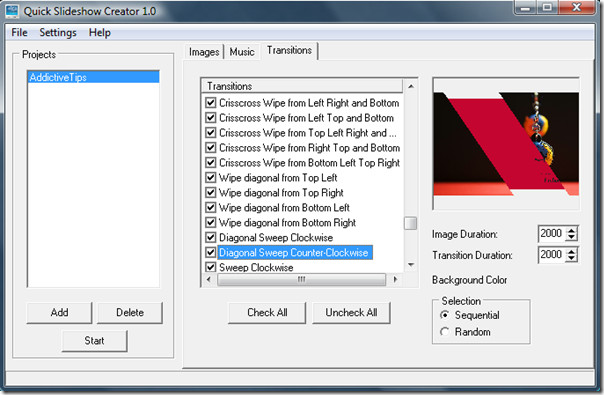Click the Quick Slideshow Creator title bar icon
Image resolution: width=604 pixels, height=395 pixels.
click(12, 11)
